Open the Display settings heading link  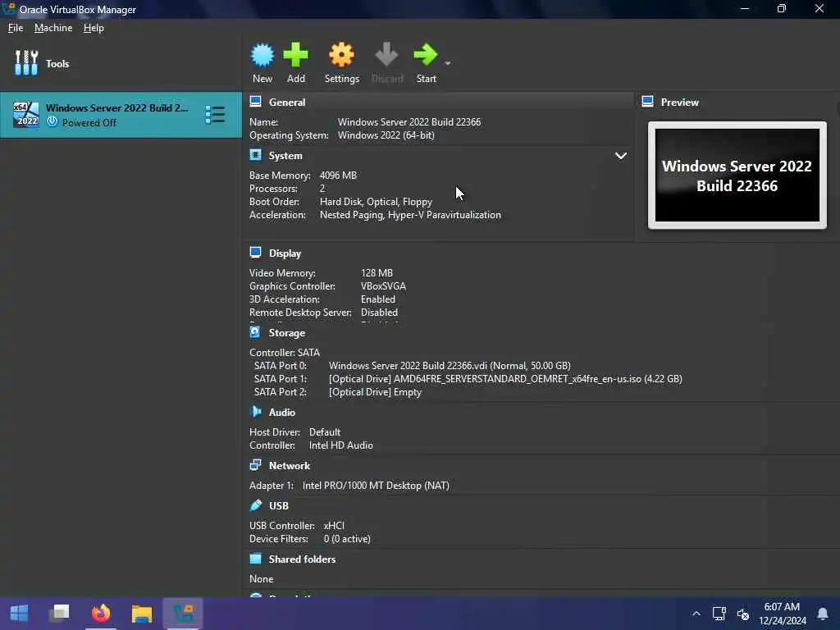coord(285,253)
